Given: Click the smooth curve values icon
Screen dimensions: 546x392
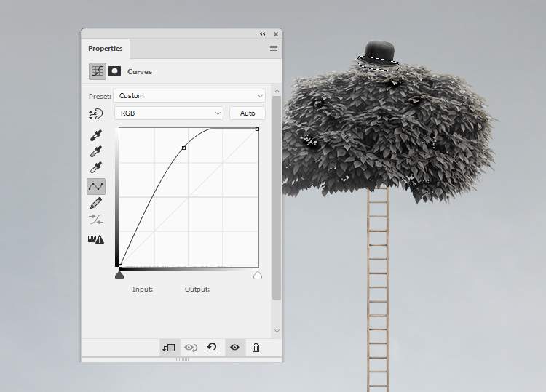Looking at the screenshot, I should pos(96,219).
